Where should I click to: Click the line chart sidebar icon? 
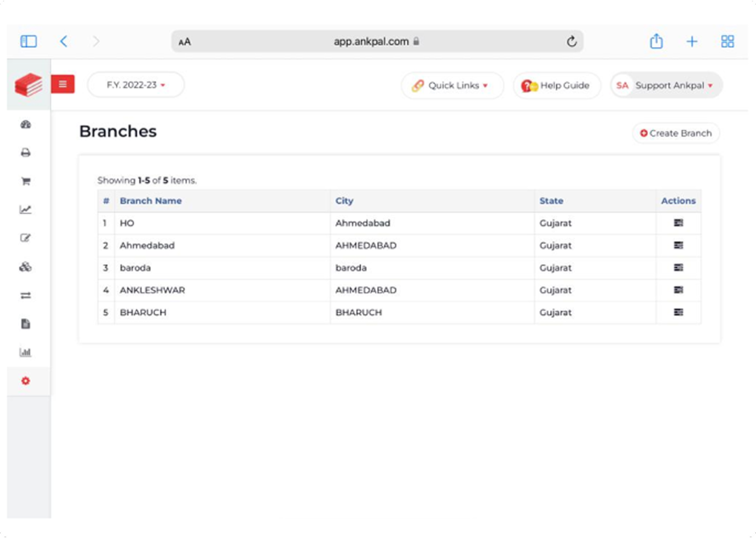(25, 209)
